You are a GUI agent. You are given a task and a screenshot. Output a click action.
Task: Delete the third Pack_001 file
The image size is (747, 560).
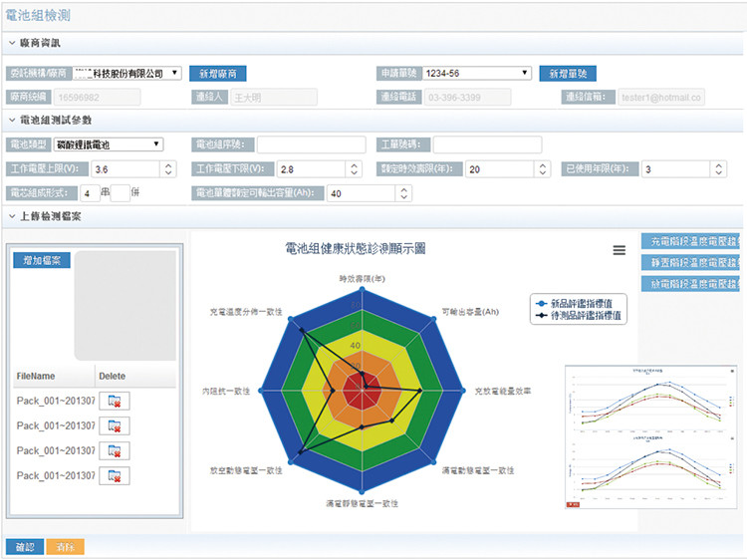115,450
